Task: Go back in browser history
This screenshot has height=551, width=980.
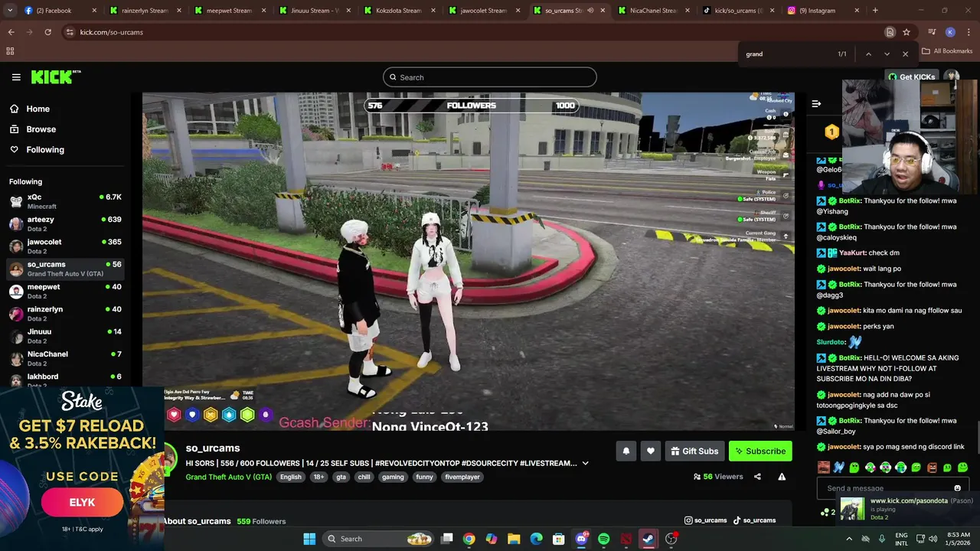Action: [x=11, y=32]
